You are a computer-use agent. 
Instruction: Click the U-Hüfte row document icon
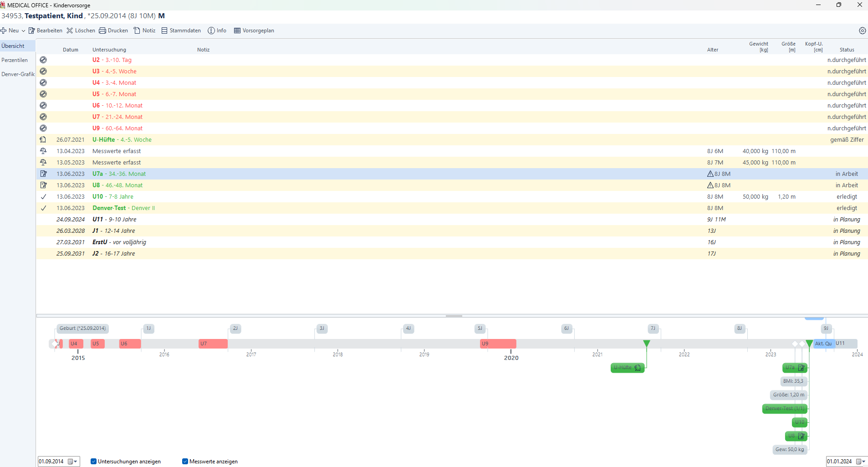pyautogui.click(x=43, y=139)
